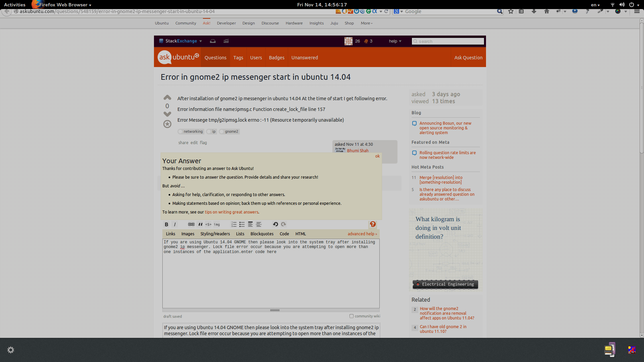Click the hyperlink insert icon
Viewport: 644px width, 362px height.
click(191, 224)
